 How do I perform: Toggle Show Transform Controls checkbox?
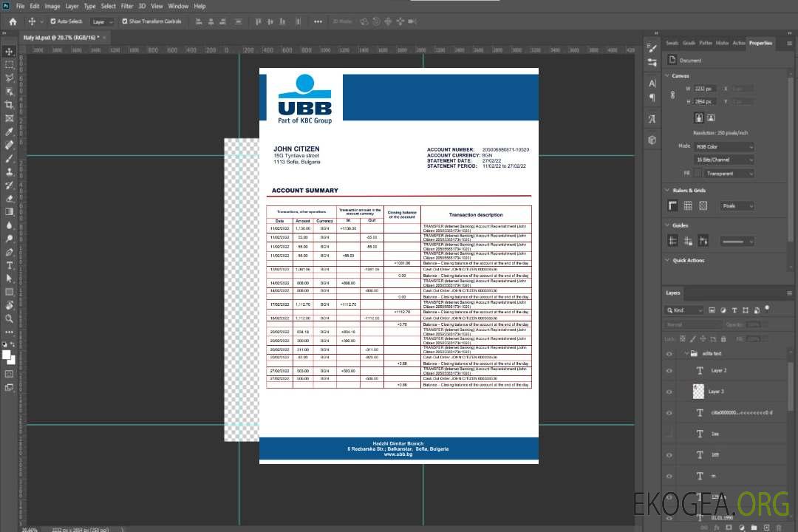click(125, 21)
